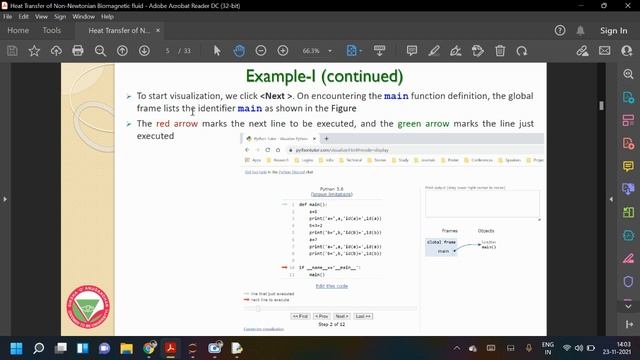
Task: Print the document with printer icon
Action: pos(78,51)
